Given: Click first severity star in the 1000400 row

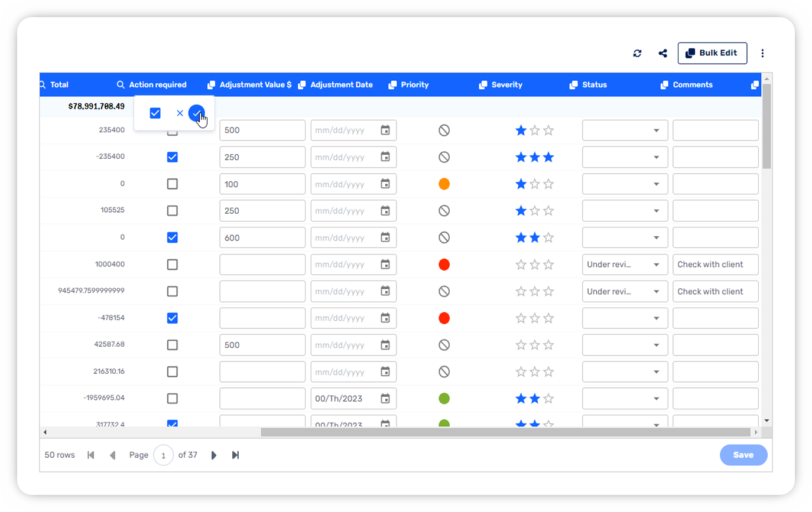Looking at the screenshot, I should pos(521,265).
